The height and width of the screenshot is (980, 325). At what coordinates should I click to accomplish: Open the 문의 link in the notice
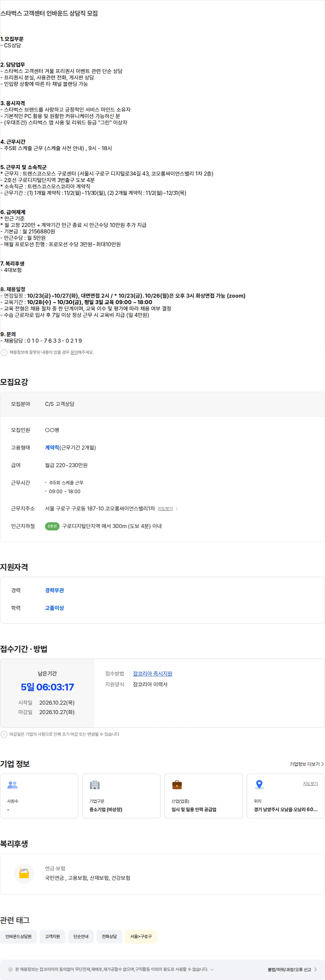pos(74,352)
